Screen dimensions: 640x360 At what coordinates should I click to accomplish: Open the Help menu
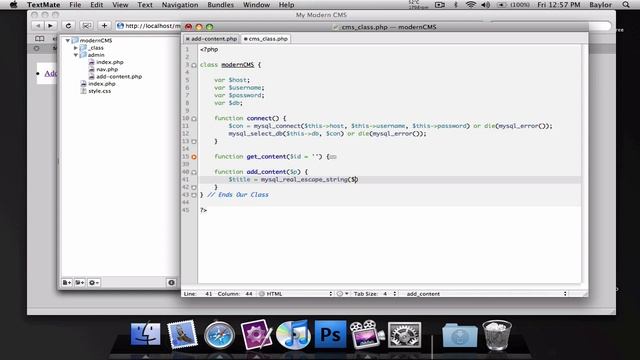[x=286, y=5]
